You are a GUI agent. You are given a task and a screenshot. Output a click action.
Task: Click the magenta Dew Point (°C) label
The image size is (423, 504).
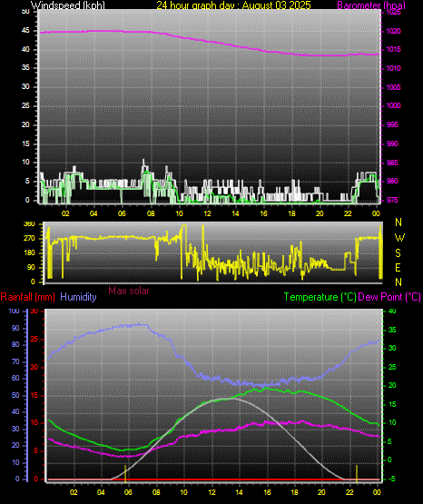click(389, 297)
